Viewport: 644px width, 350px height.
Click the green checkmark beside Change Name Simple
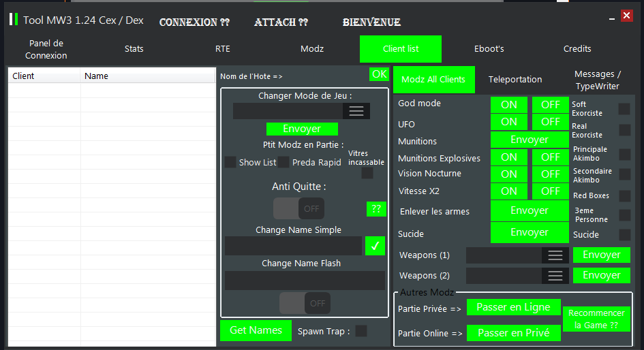point(375,246)
